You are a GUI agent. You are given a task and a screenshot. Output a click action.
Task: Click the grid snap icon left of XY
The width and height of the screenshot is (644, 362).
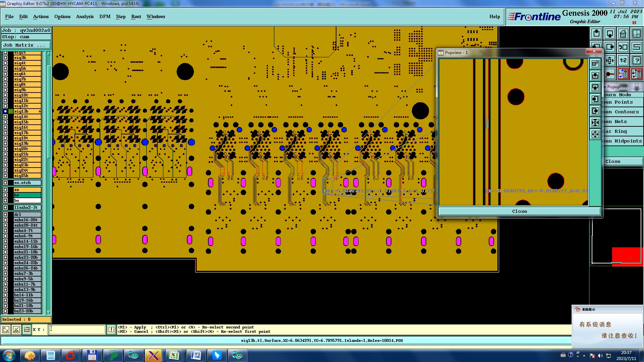[27, 329]
